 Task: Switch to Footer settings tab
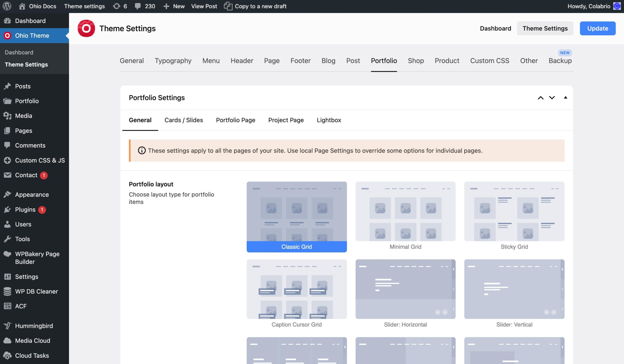point(300,61)
